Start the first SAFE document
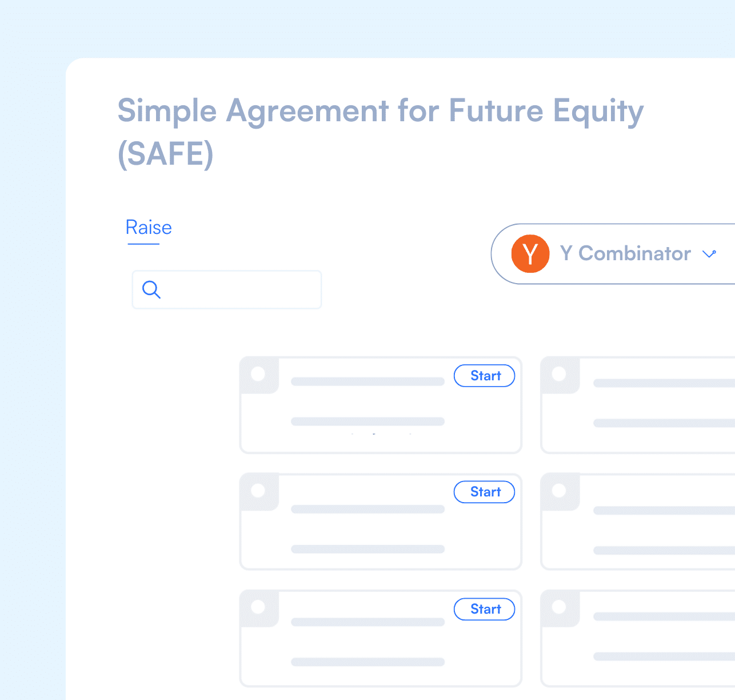 point(484,376)
